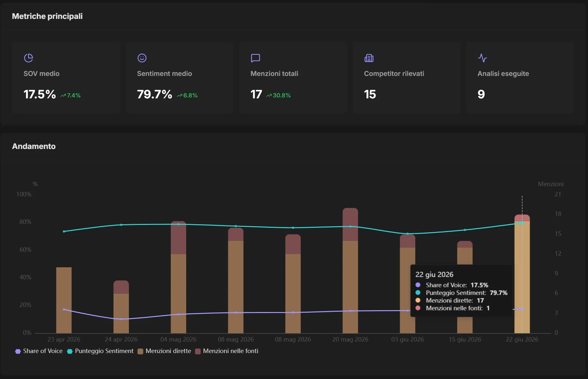Toggle the Share of Voice legend entry
This screenshot has width=588, height=379.
tap(39, 351)
